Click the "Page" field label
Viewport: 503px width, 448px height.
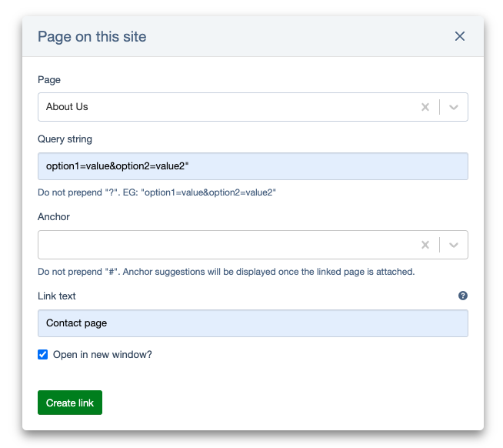(49, 79)
